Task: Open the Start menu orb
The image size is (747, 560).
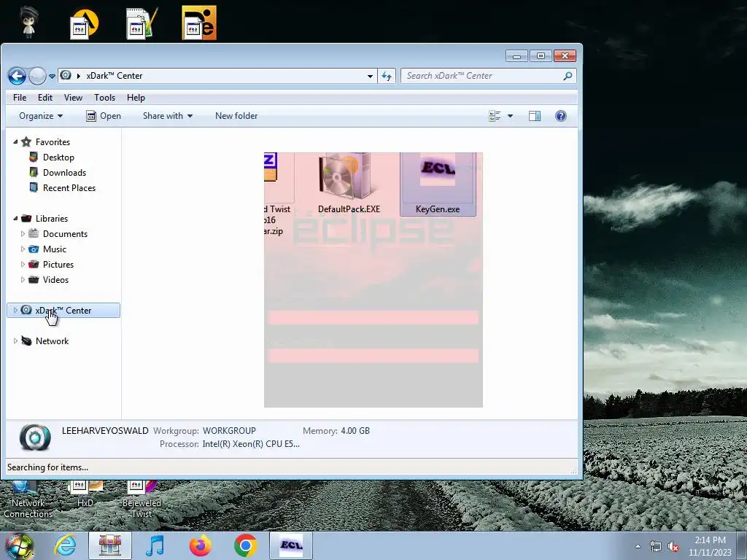Action: [x=20, y=545]
